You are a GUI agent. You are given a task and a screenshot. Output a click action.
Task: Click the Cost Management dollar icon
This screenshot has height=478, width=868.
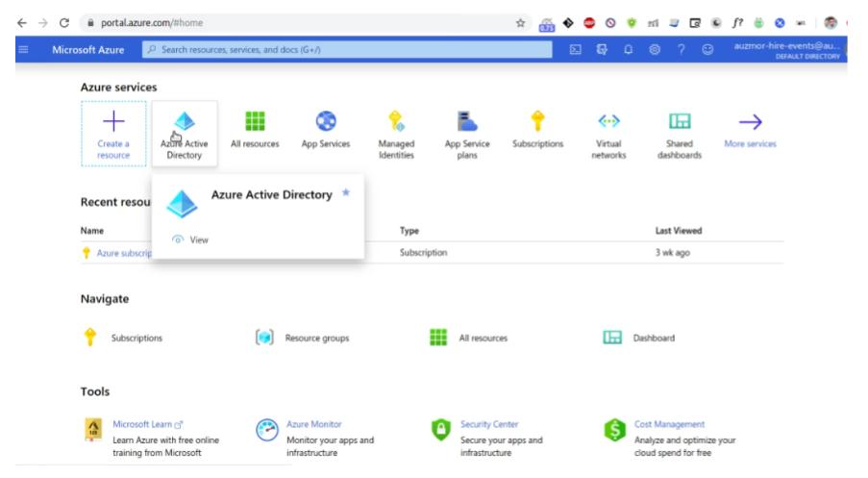(614, 429)
